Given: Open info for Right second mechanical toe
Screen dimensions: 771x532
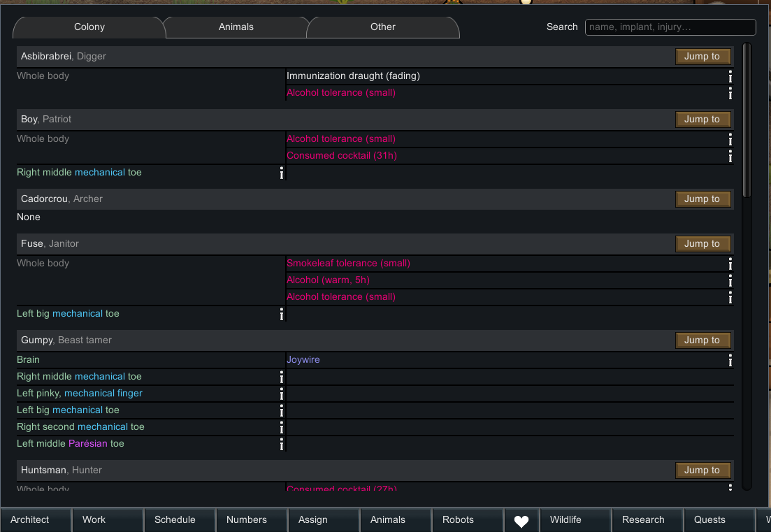Looking at the screenshot, I should tap(281, 426).
